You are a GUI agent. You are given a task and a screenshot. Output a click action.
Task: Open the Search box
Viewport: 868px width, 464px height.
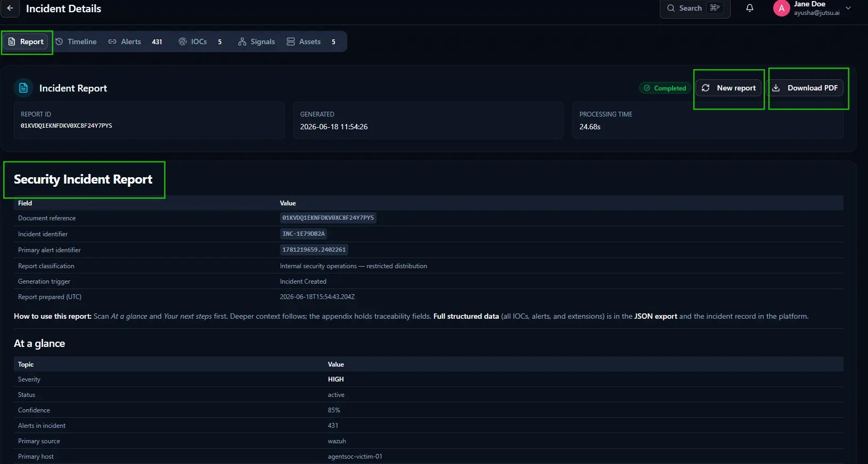point(695,8)
